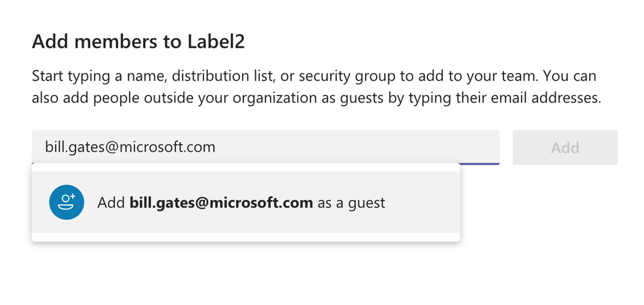644x305 pixels.
Task: Select the add as a guest suggestion
Action: [x=245, y=202]
